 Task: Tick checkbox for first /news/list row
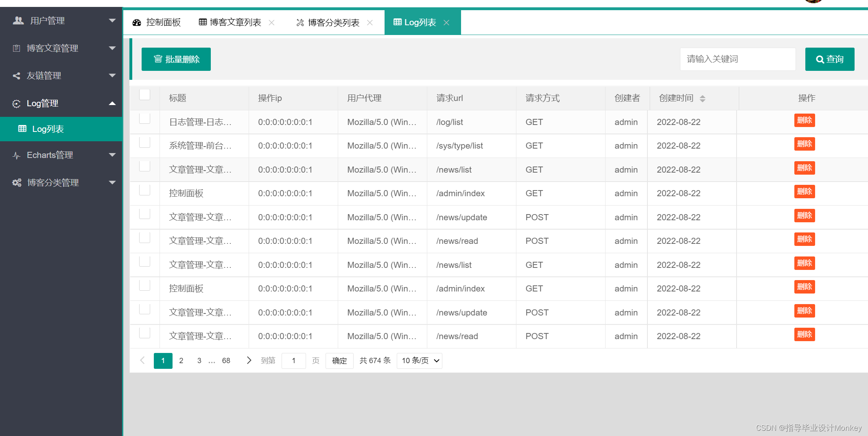(x=145, y=166)
